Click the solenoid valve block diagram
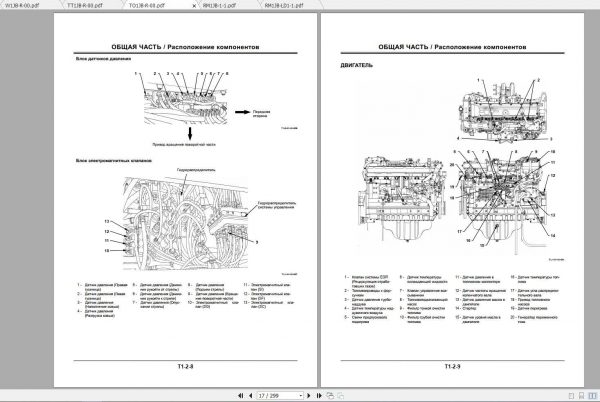Image resolution: width=600 pixels, height=402 pixels. [186, 223]
